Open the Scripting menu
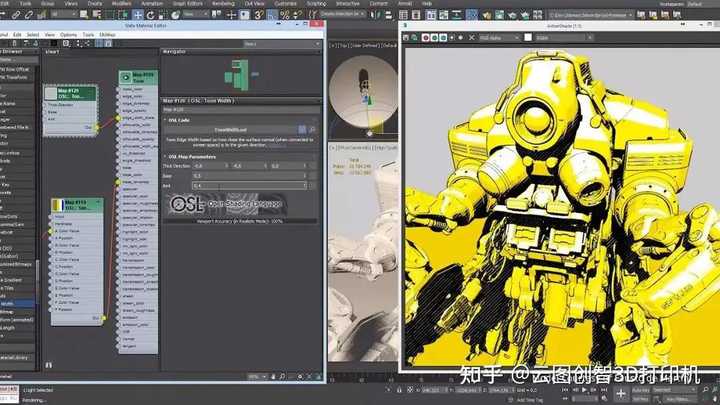 (x=316, y=3)
